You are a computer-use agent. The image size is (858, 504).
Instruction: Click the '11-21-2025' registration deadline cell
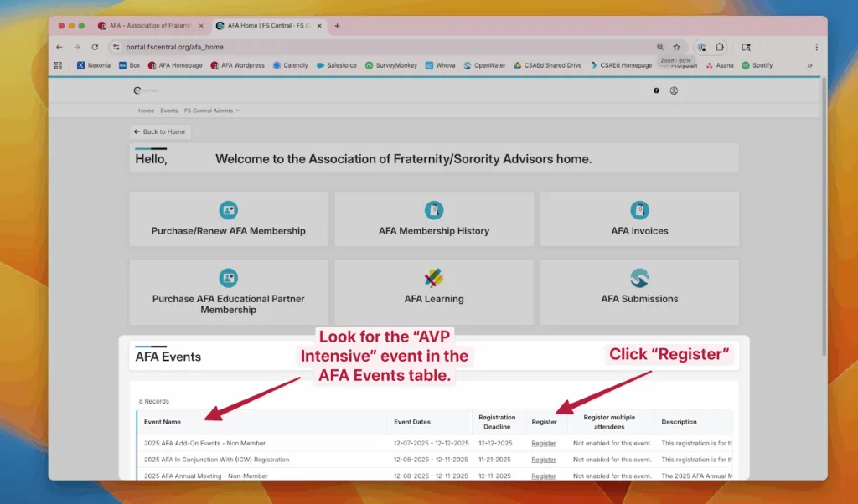click(494, 460)
